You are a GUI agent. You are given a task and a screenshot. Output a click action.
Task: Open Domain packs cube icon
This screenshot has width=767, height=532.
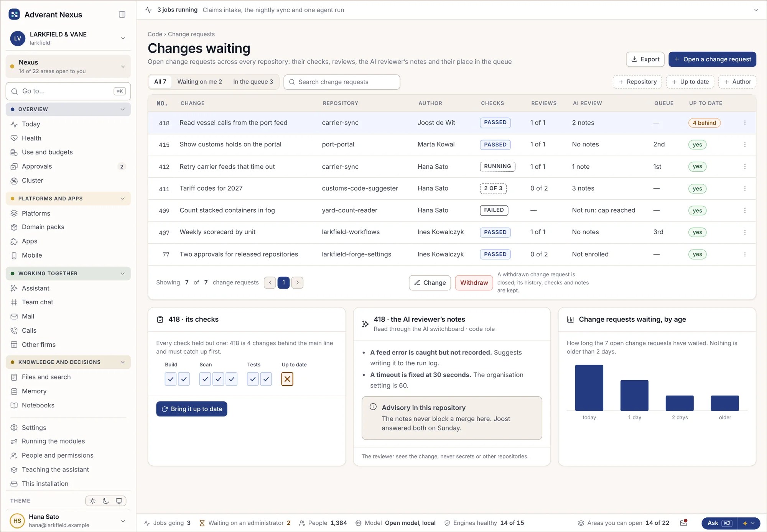click(14, 227)
